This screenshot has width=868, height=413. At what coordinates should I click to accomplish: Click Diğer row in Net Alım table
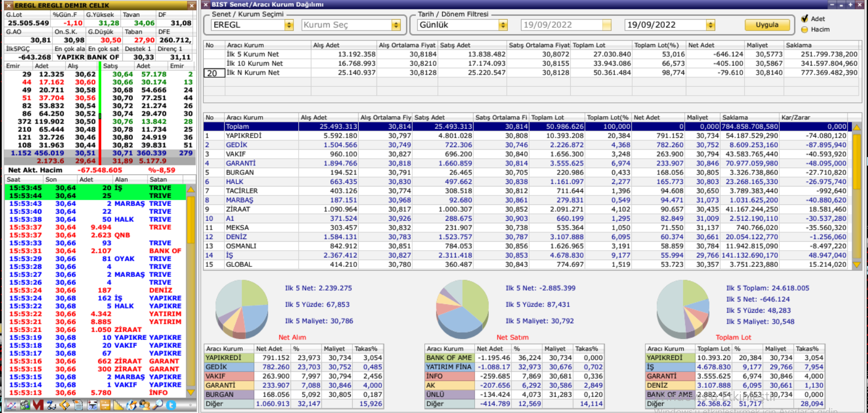(294, 404)
